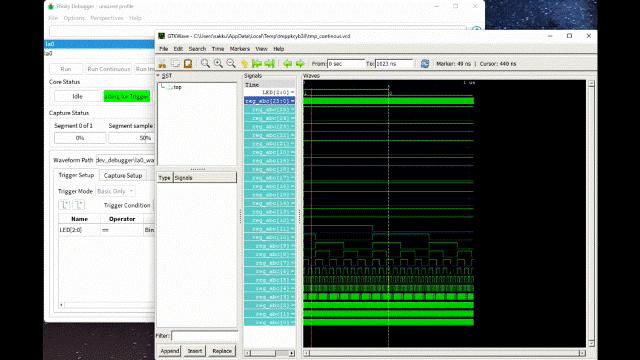Click the Waves panel horizontal scrollbar

click(x=444, y=353)
